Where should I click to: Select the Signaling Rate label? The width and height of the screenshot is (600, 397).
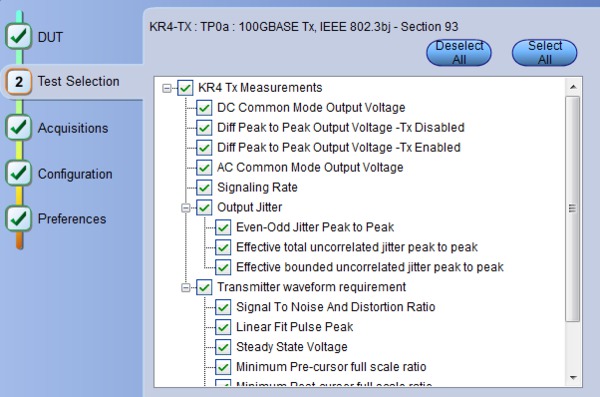click(x=257, y=187)
